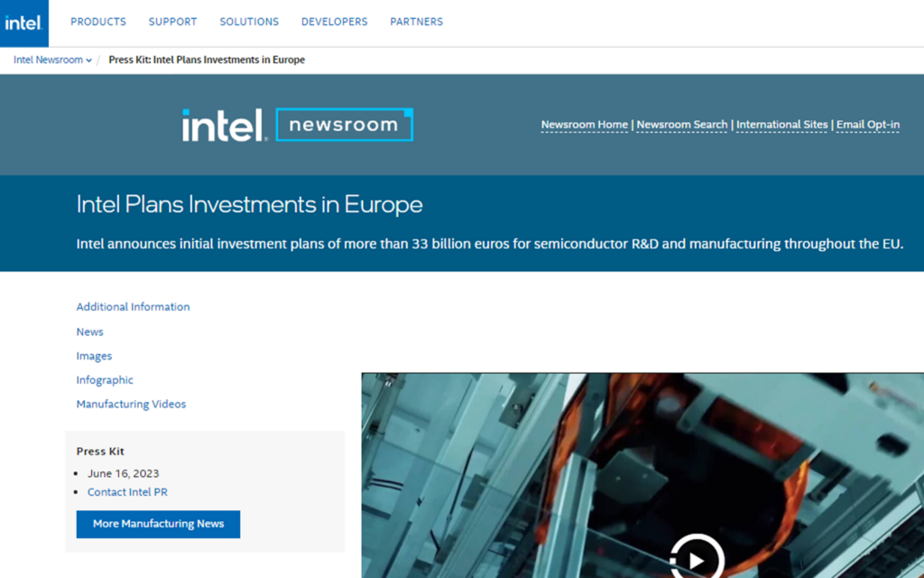
Task: Click the '33 billion euros' subtitle sentence
Action: coord(490,244)
